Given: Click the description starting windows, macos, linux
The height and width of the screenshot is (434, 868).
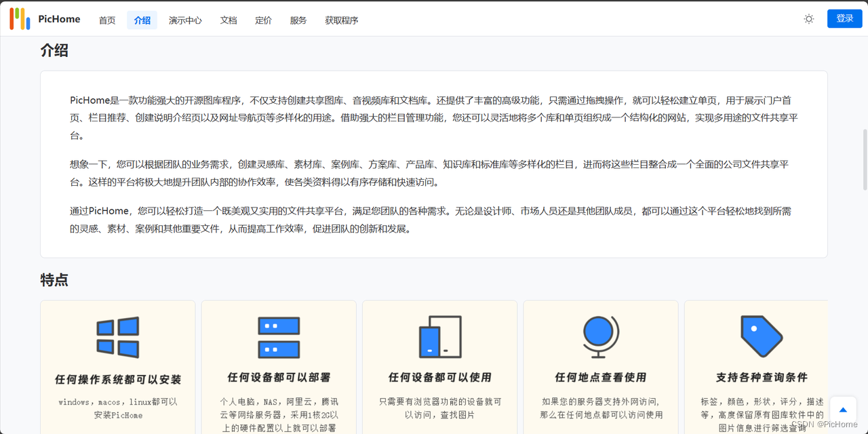Looking at the screenshot, I should coord(118,408).
